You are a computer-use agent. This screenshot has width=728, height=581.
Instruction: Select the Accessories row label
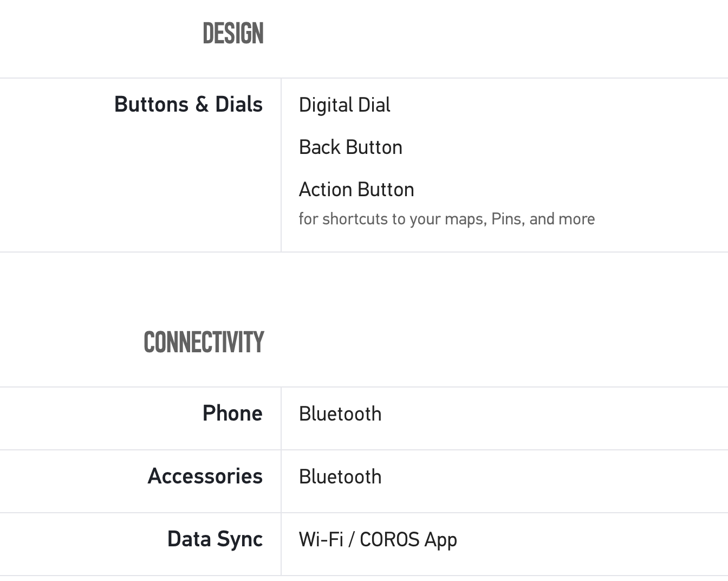pyautogui.click(x=205, y=476)
